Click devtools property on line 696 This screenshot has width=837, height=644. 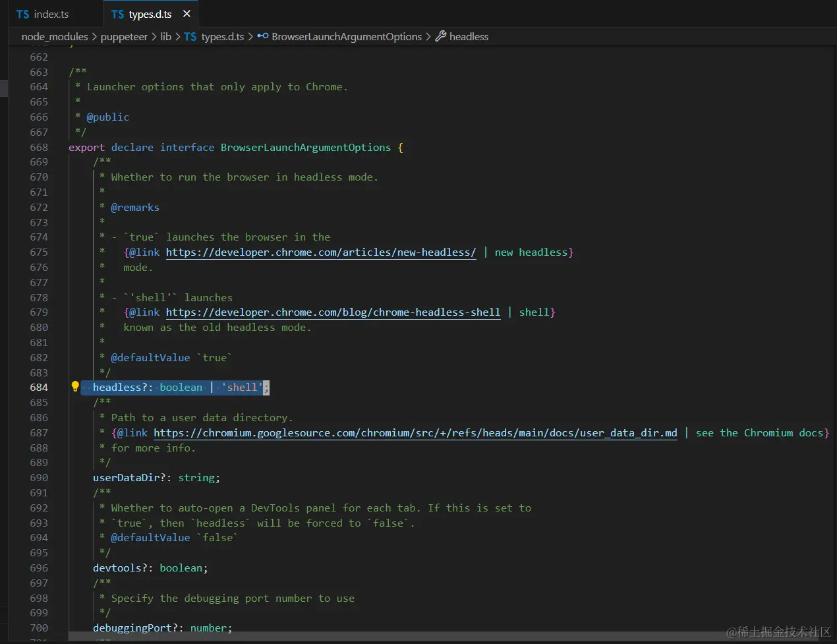117,568
